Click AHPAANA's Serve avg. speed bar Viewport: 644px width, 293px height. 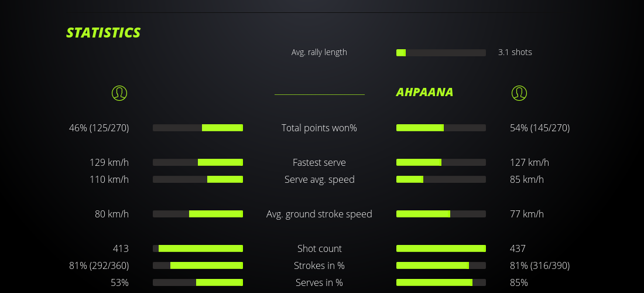pyautogui.click(x=441, y=179)
